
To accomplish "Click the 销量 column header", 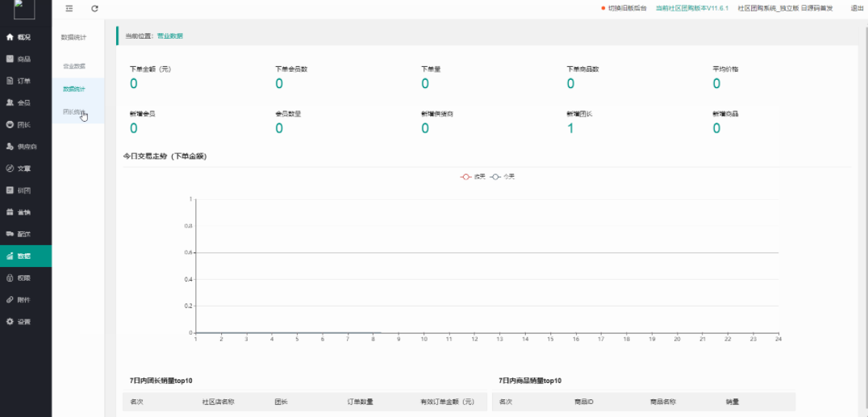I will [x=732, y=402].
